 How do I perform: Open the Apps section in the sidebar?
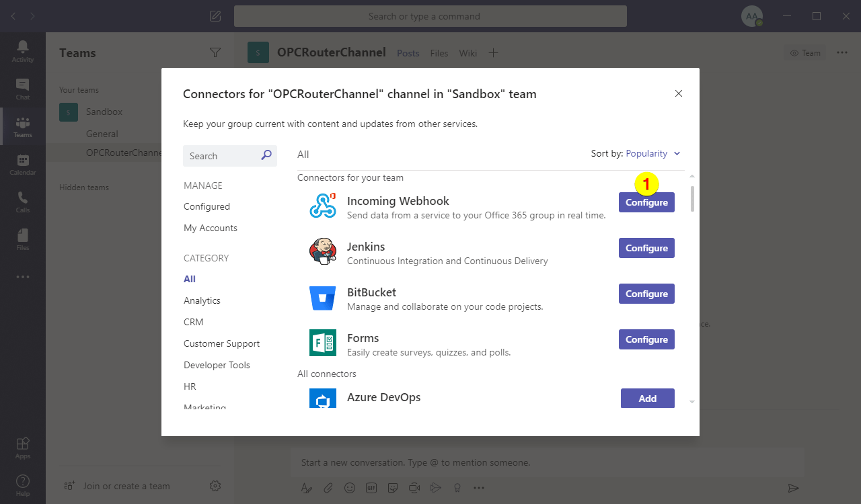point(22,445)
